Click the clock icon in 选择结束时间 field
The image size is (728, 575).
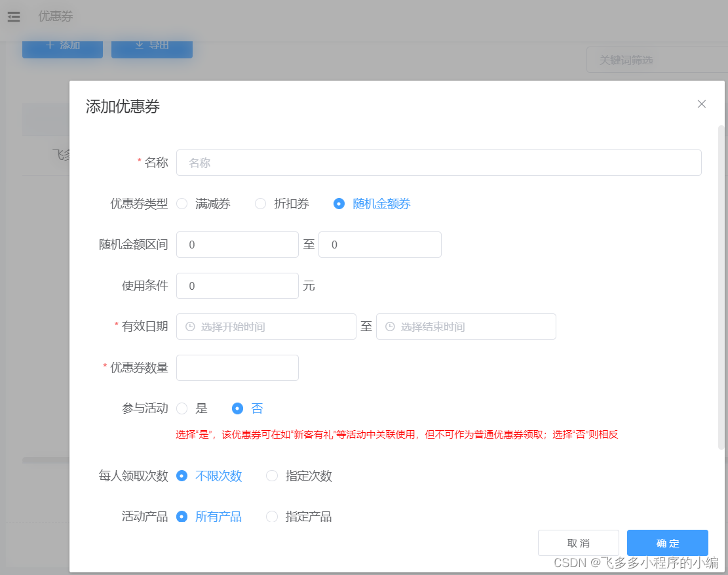point(390,327)
